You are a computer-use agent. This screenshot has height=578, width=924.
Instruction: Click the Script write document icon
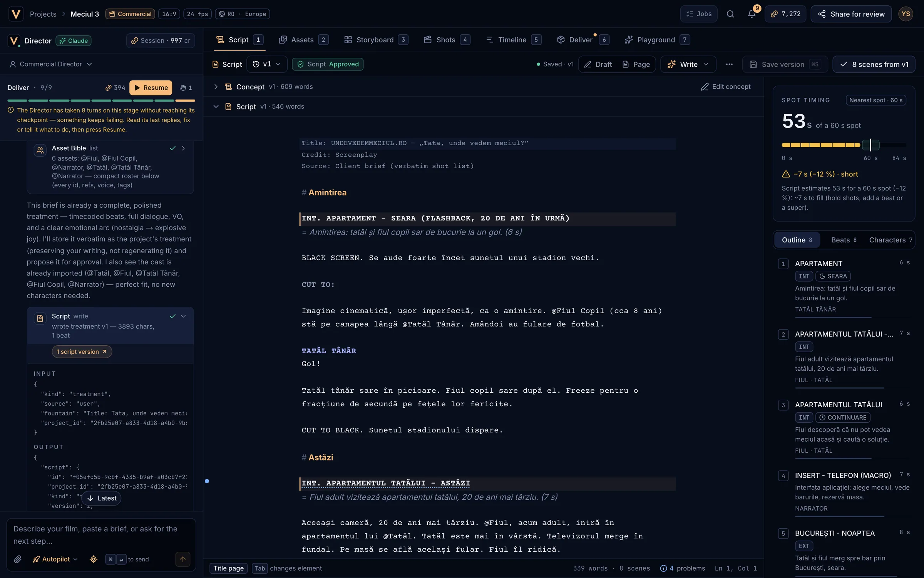tap(40, 319)
